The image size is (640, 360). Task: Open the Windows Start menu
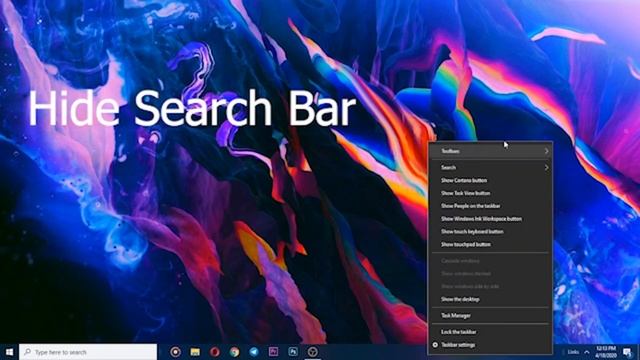[x=9, y=352]
